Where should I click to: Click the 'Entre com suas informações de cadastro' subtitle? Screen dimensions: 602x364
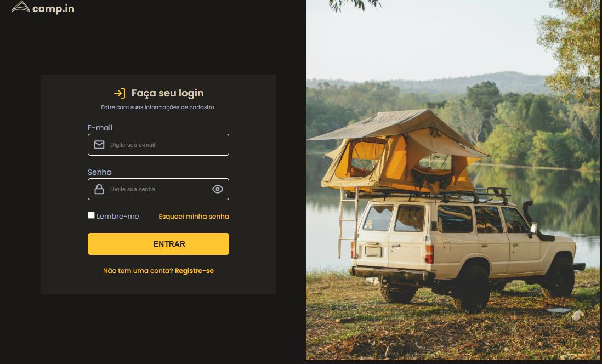pos(158,107)
